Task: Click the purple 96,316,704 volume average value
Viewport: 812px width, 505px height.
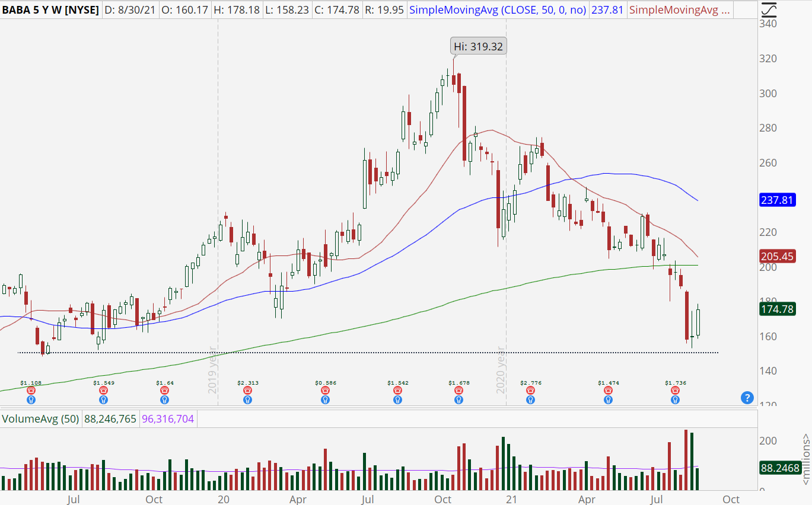Action: pyautogui.click(x=168, y=419)
